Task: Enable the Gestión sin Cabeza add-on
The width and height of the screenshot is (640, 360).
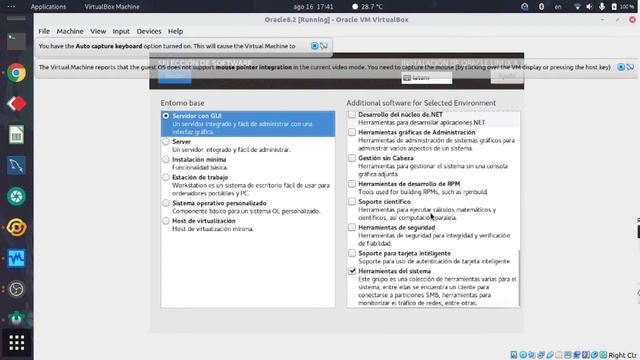Action: (352, 158)
